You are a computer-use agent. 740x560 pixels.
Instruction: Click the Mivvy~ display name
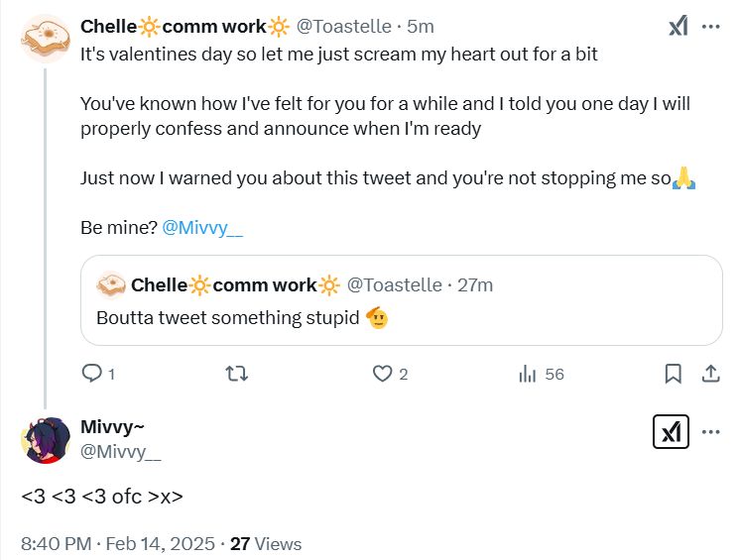[112, 428]
